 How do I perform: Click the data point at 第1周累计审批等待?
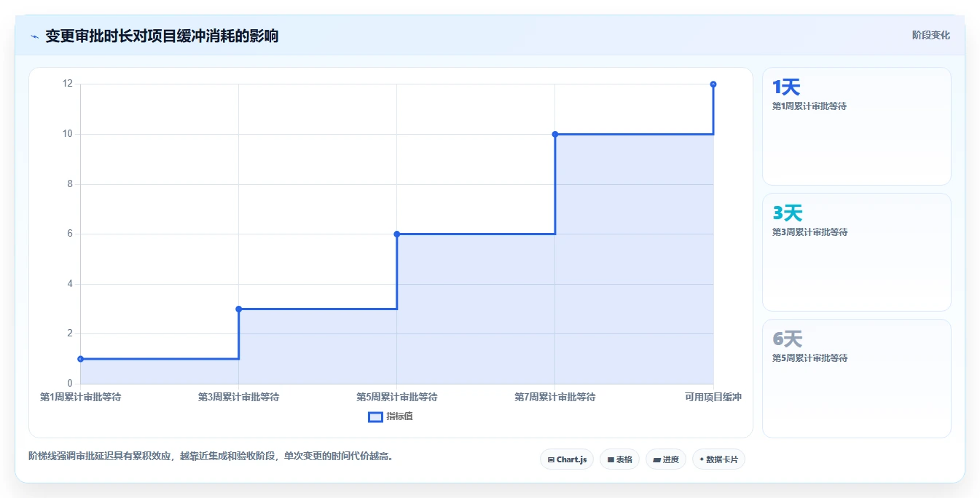[x=80, y=359]
